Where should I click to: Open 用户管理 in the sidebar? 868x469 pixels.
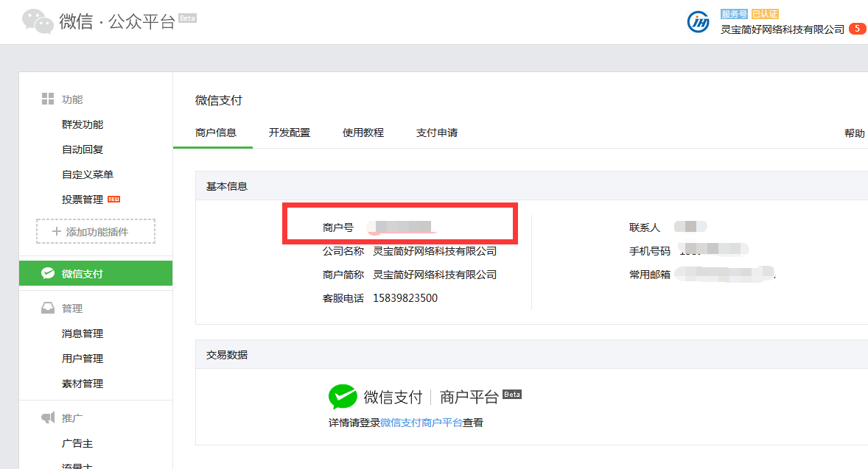[x=83, y=359]
